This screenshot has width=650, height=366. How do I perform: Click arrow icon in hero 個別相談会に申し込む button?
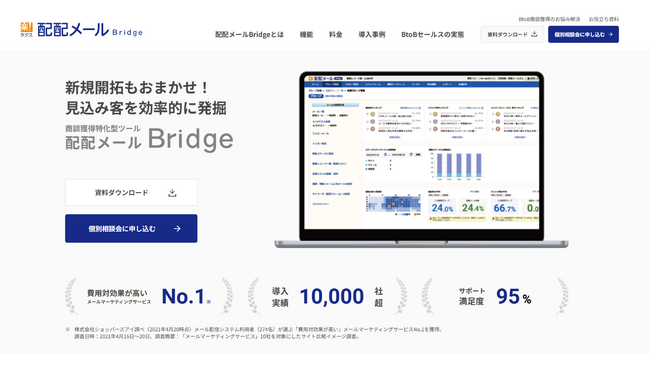click(x=177, y=228)
